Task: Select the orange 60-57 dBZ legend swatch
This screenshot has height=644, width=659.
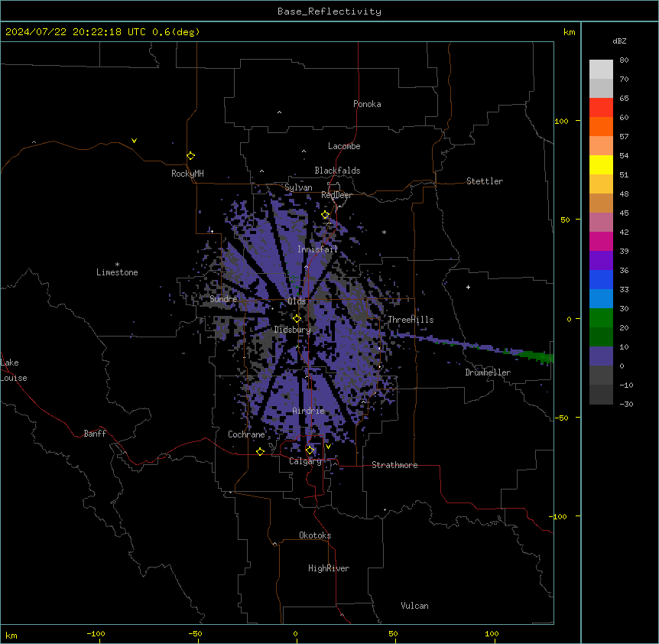Action: point(601,126)
